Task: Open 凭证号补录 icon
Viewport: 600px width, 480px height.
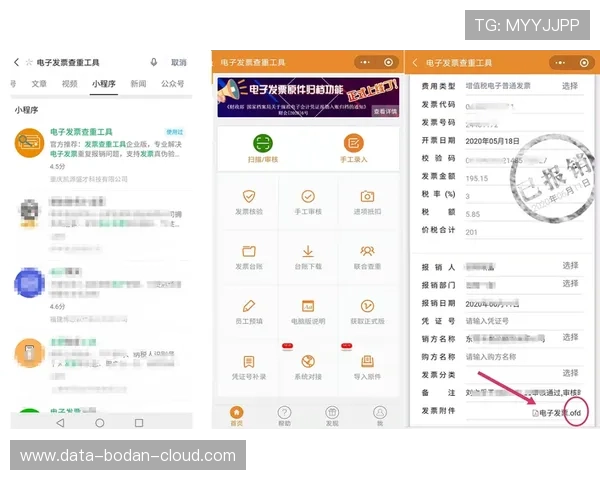Action: point(249,361)
